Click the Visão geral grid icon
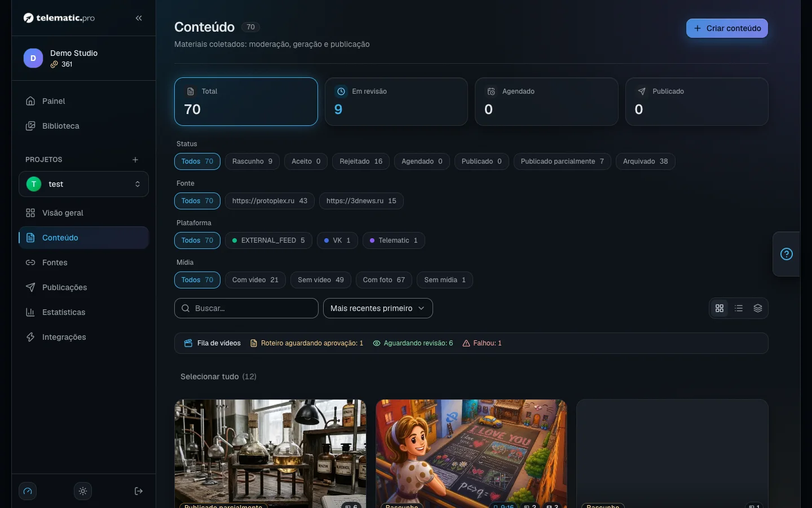Viewport: 812px width, 508px height. (x=30, y=213)
